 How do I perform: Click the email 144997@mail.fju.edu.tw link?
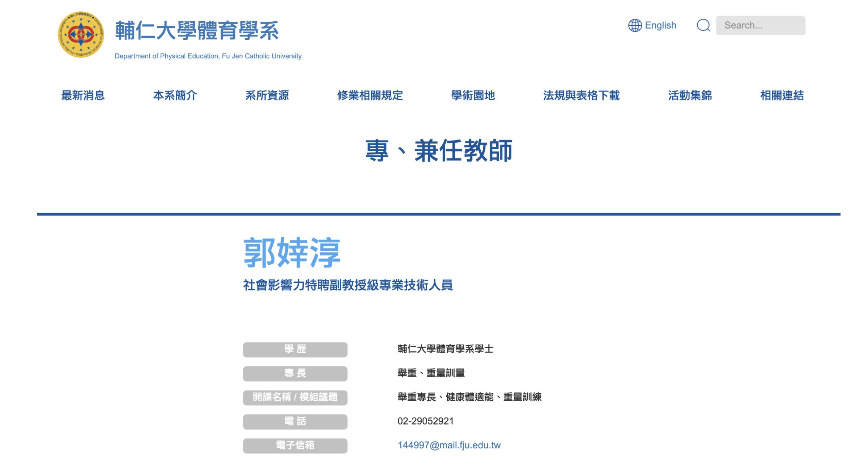(449, 445)
